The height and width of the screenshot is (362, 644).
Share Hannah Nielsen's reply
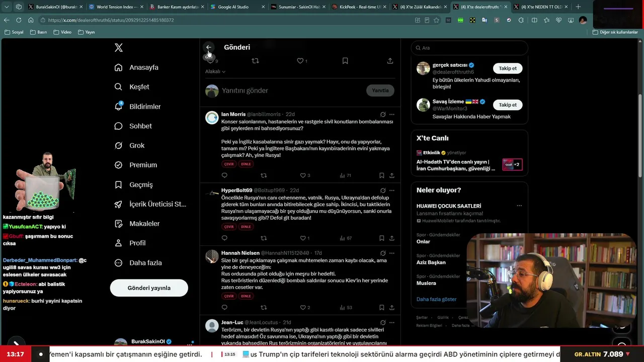[x=392, y=308]
